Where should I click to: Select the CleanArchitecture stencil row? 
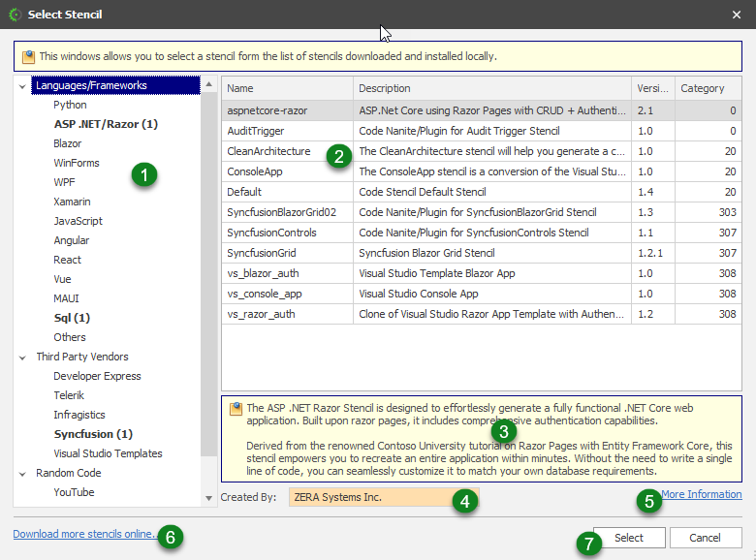(x=268, y=151)
